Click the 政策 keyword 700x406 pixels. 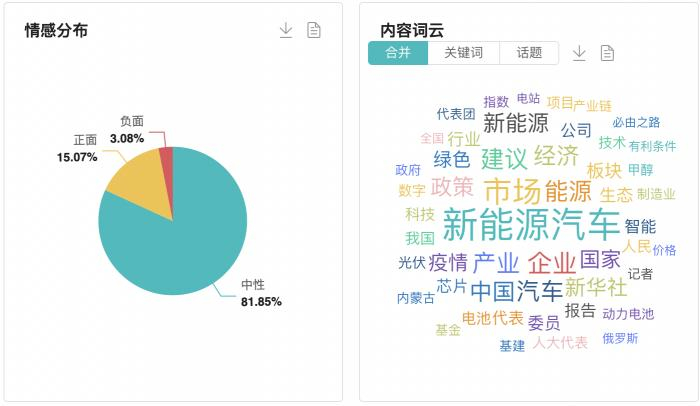pyautogui.click(x=452, y=187)
